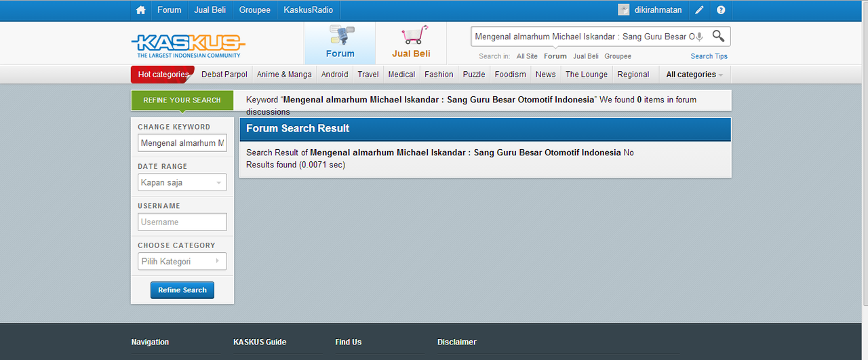Open the Android category
The width and height of the screenshot is (868, 360).
335,75
